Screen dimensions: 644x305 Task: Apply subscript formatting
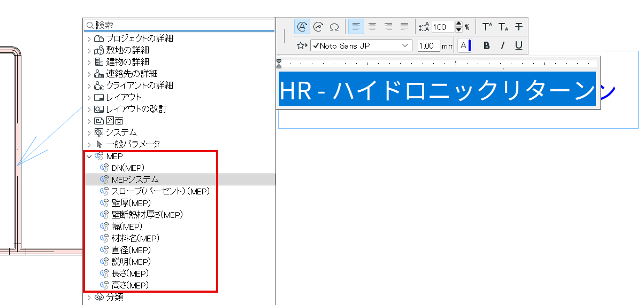[x=503, y=27]
